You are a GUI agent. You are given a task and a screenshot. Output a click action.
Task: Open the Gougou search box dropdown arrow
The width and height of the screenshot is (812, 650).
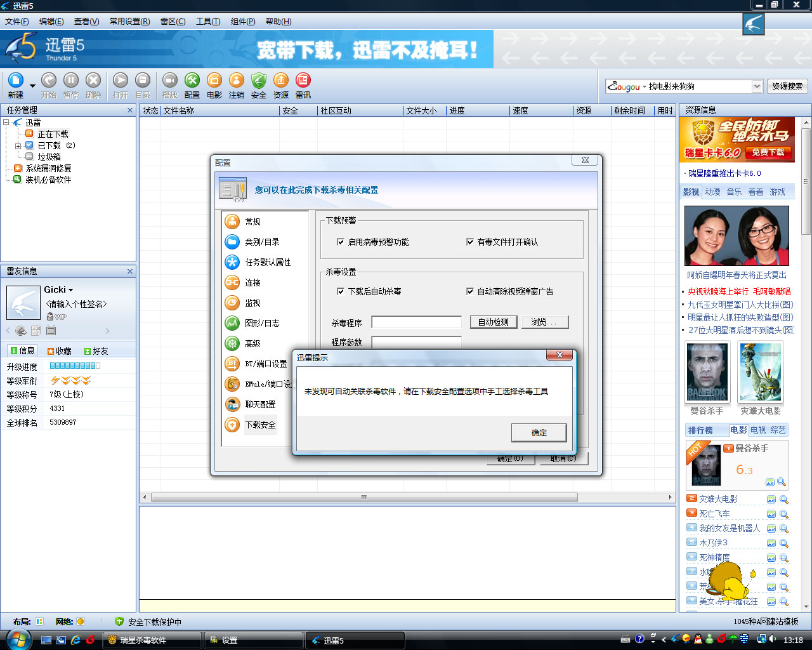tap(757, 86)
